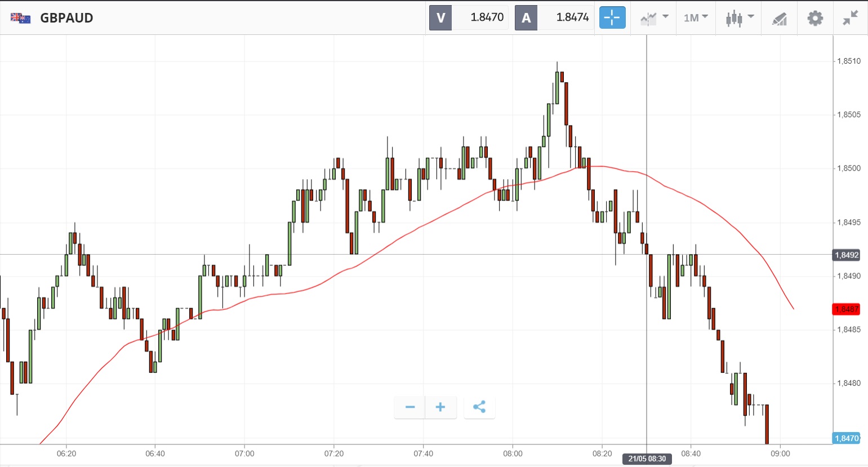Click the 06:40 time axis label
This screenshot has width=868, height=467.
click(155, 453)
